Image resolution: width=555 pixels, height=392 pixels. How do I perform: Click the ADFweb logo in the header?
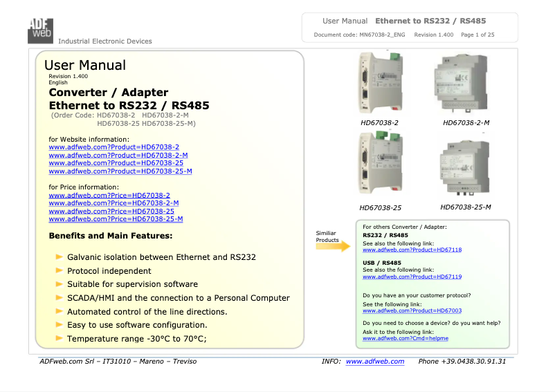[x=40, y=29]
